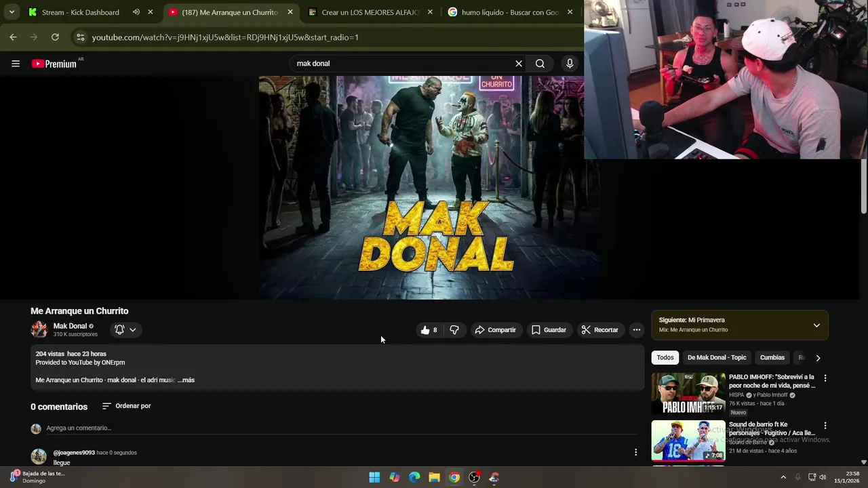
Task: Save the video with Guardar
Action: pyautogui.click(x=549, y=330)
